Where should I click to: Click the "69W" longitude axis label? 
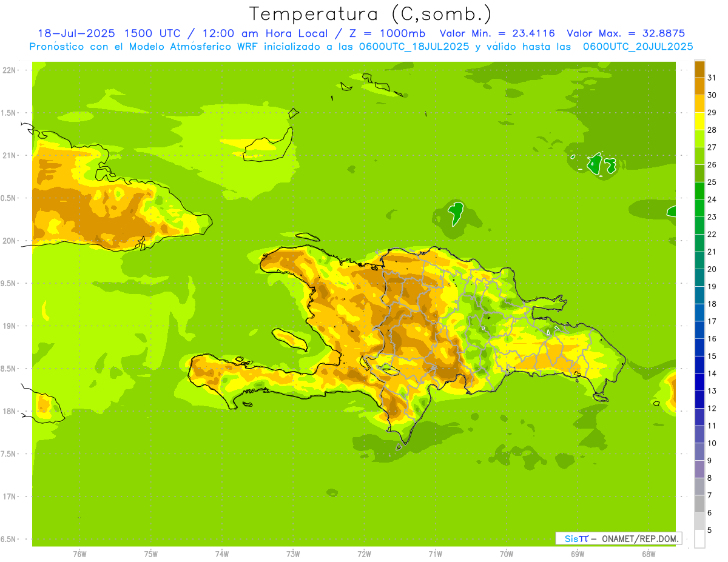[578, 554]
